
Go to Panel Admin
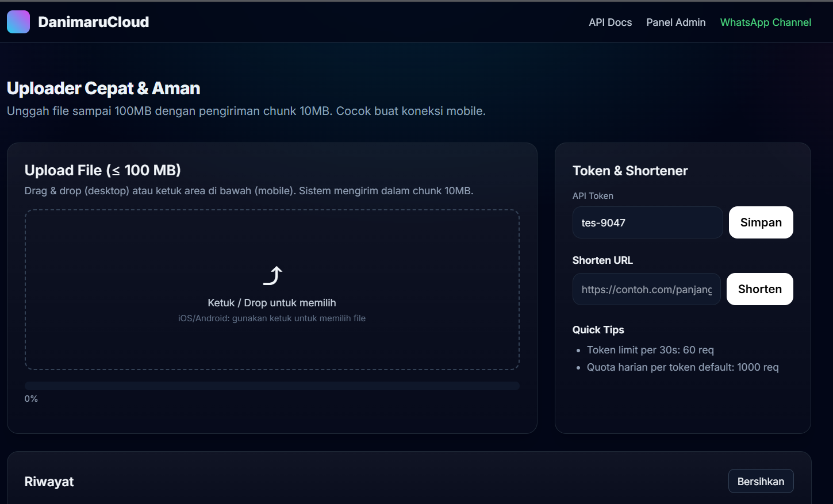pyautogui.click(x=675, y=22)
